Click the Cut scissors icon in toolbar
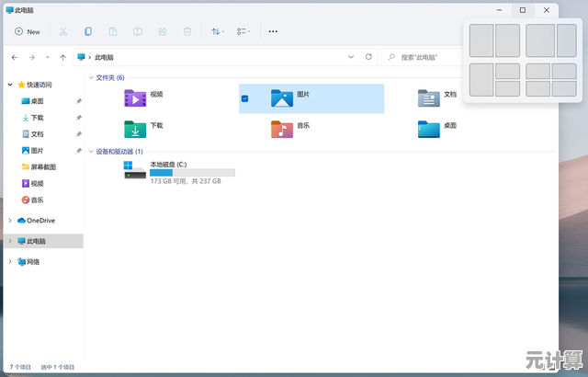588x377 pixels. pos(62,31)
